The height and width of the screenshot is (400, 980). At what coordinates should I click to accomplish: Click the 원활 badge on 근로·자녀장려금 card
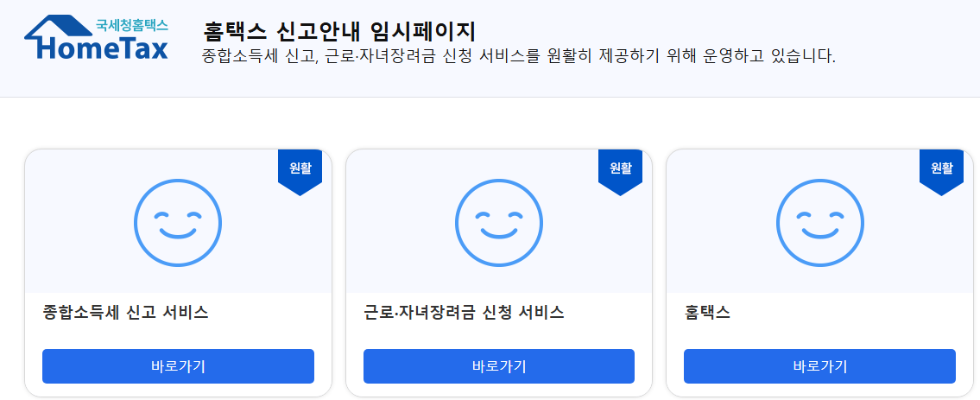pos(621,172)
